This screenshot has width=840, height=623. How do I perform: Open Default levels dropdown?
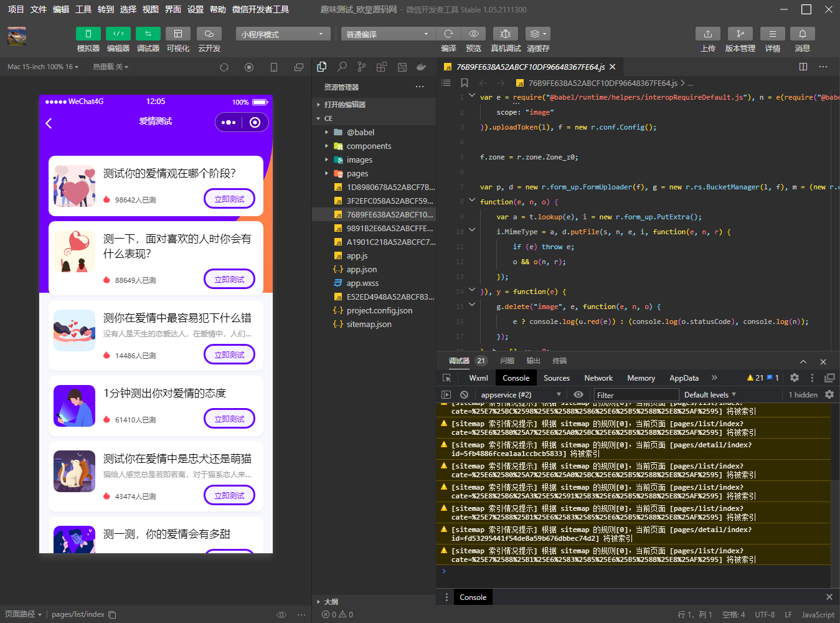point(710,394)
